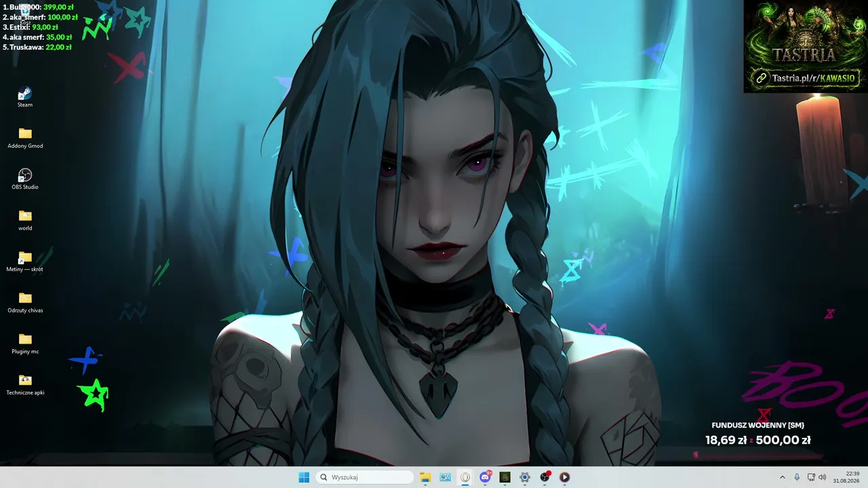The height and width of the screenshot is (488, 868).
Task: Click the Wyszukaj taskbar search box
Action: pyautogui.click(x=365, y=477)
